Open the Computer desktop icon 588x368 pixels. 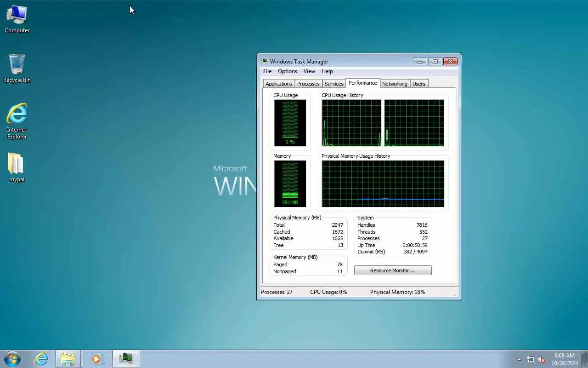17,19
